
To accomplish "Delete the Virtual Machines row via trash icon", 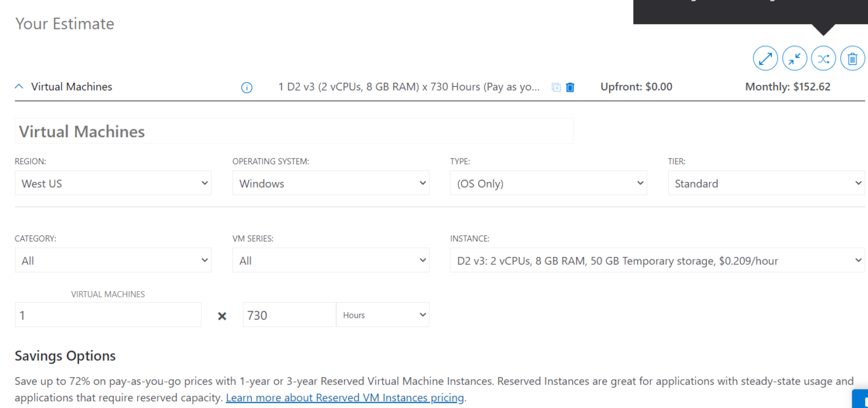I will coord(570,87).
